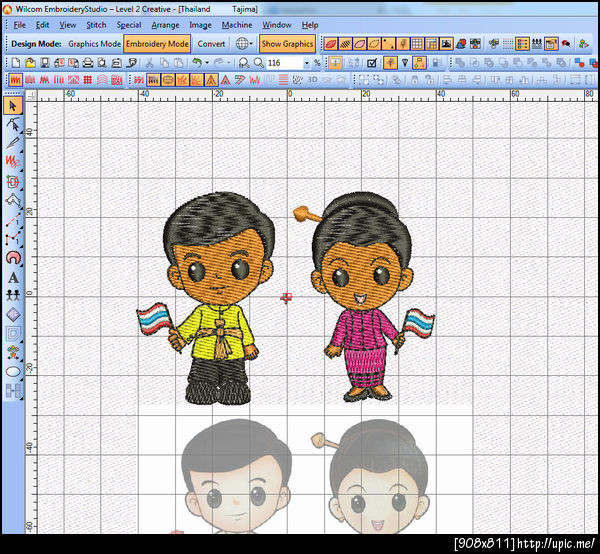The image size is (600, 554).
Task: Click the red A-shaped stitch effect icon
Action: point(226,80)
